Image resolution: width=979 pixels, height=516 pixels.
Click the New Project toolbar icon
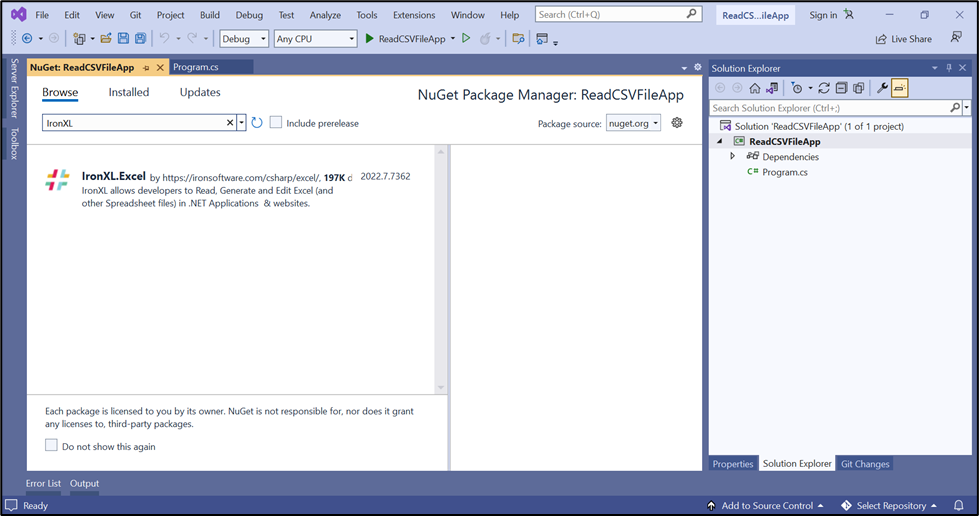click(x=79, y=39)
